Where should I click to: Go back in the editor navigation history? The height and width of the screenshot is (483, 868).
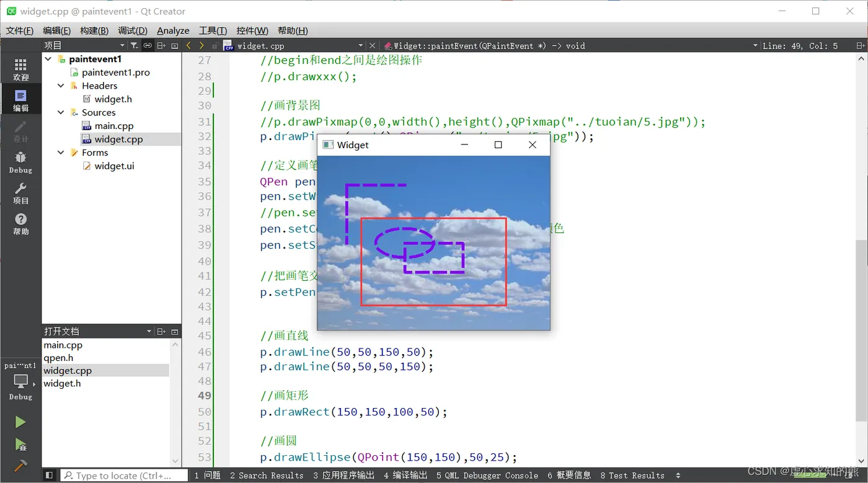click(188, 45)
